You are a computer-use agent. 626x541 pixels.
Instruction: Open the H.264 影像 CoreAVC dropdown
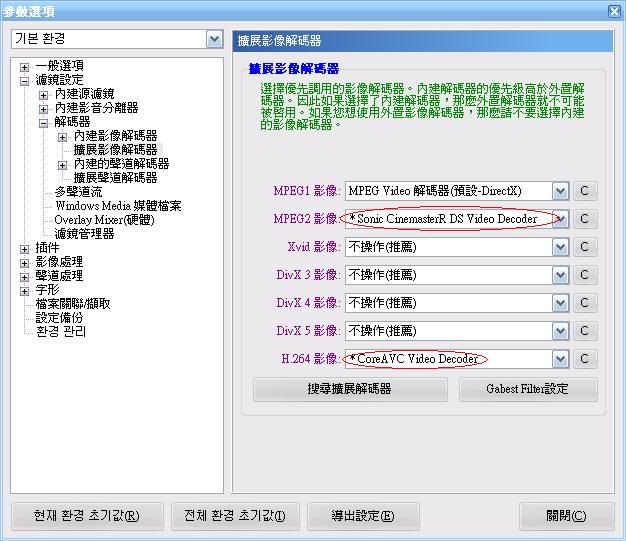[560, 359]
